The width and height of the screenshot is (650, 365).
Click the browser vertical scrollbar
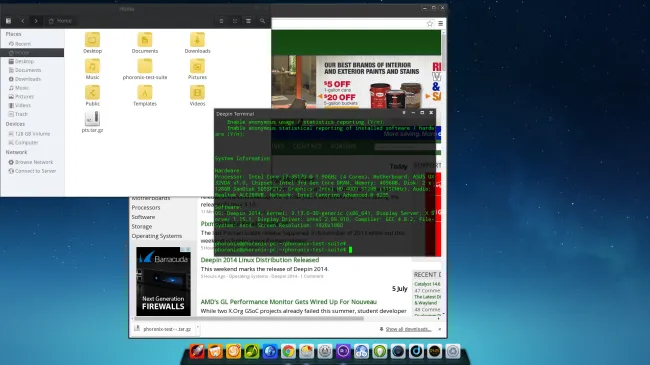(x=444, y=52)
